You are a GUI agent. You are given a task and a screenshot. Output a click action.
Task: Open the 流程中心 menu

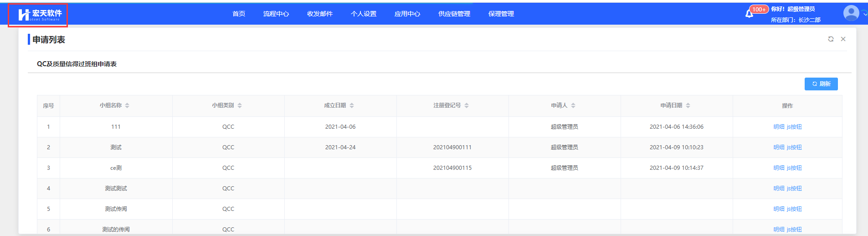pos(276,14)
